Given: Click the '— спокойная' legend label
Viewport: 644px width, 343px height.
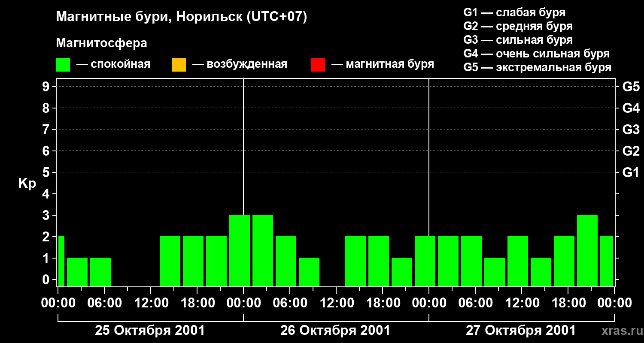Looking at the screenshot, I should tap(113, 64).
